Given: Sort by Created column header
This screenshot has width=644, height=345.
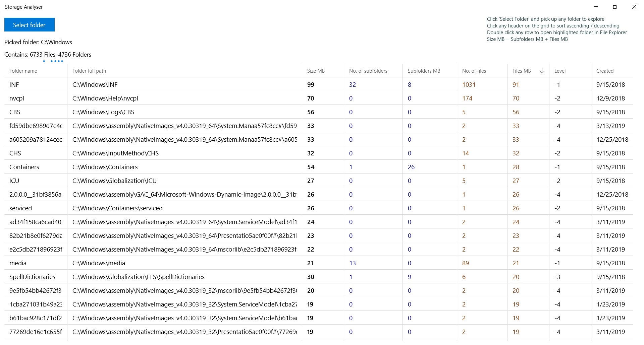Looking at the screenshot, I should click(605, 71).
